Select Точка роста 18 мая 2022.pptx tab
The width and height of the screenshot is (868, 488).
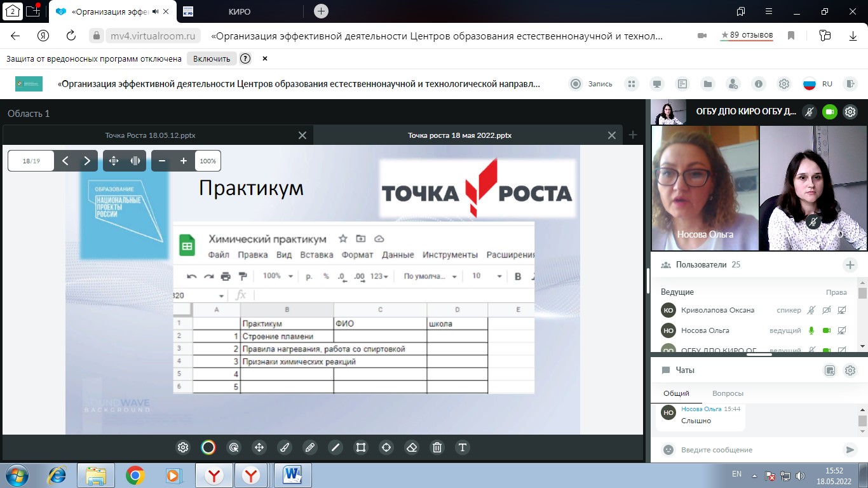(x=459, y=135)
